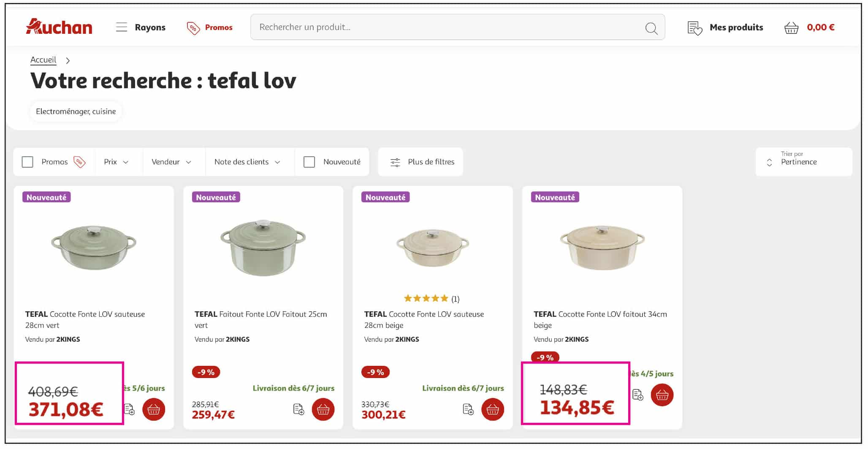The width and height of the screenshot is (868, 449).
Task: Save the sauteuse 28cm beige to list
Action: [468, 409]
